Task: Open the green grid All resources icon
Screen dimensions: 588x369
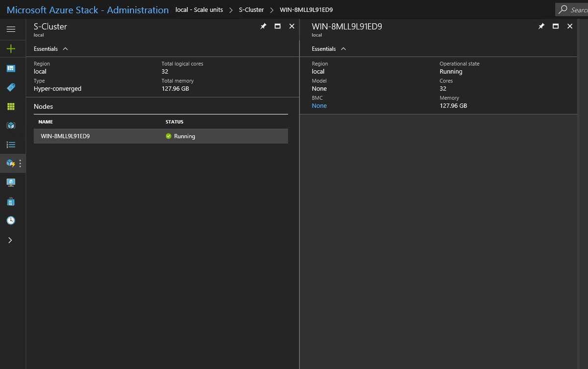Action: click(x=11, y=106)
